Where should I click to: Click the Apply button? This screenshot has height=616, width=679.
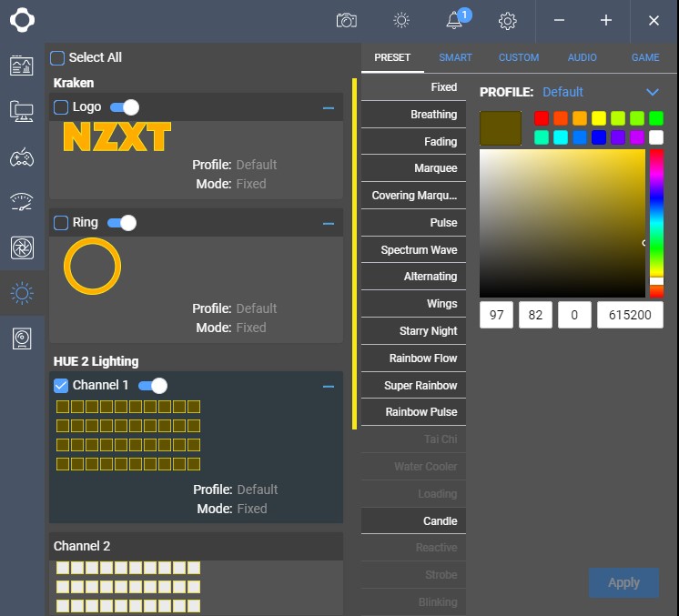[623, 583]
